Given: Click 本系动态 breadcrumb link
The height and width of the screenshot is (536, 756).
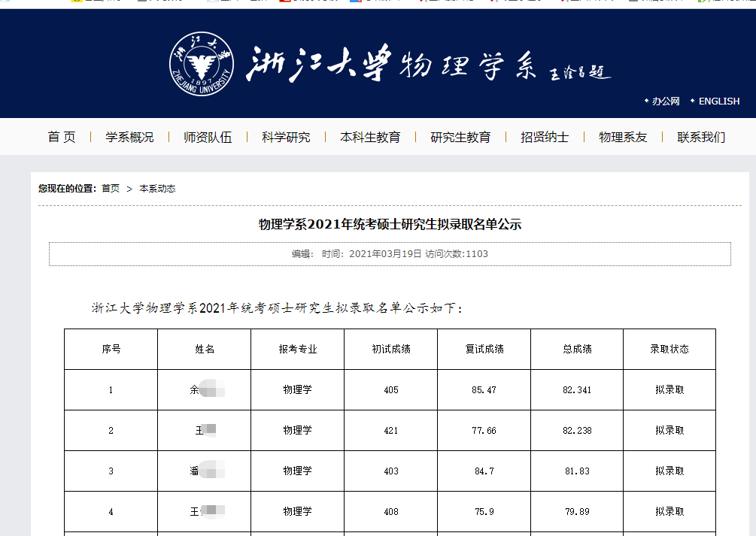Looking at the screenshot, I should [157, 189].
